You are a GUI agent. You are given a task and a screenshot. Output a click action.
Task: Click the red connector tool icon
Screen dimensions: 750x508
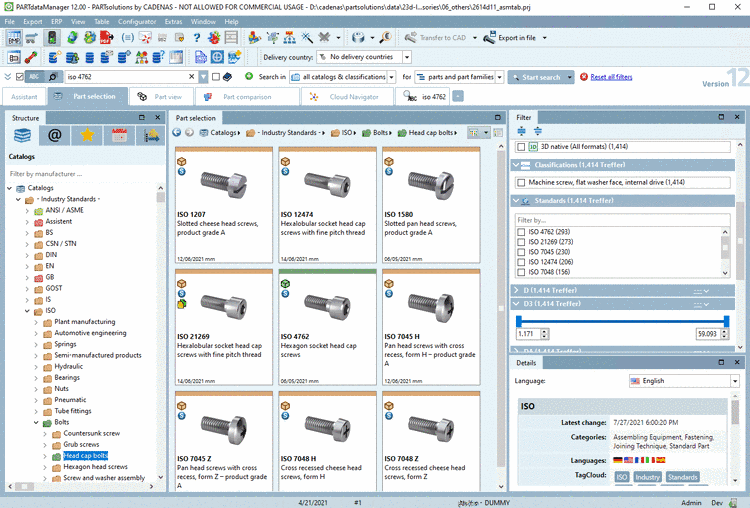coord(31,57)
